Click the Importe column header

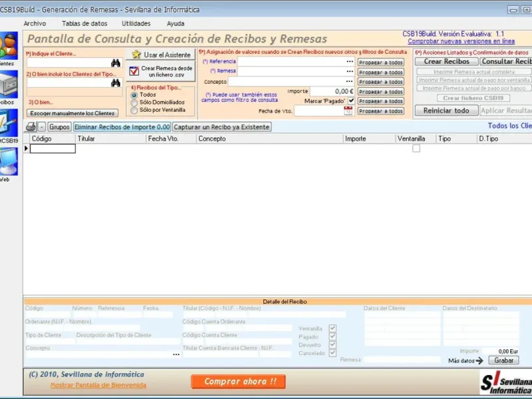369,138
